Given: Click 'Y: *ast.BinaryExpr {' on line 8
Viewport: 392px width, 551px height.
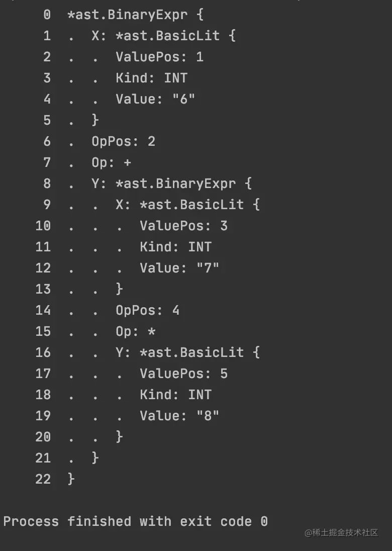Looking at the screenshot, I should (x=171, y=183).
